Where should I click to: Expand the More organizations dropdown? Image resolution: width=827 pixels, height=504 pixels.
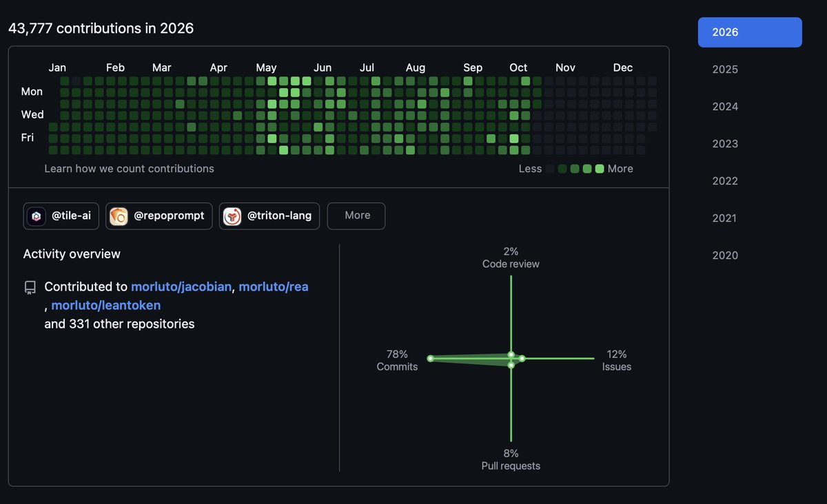(356, 216)
